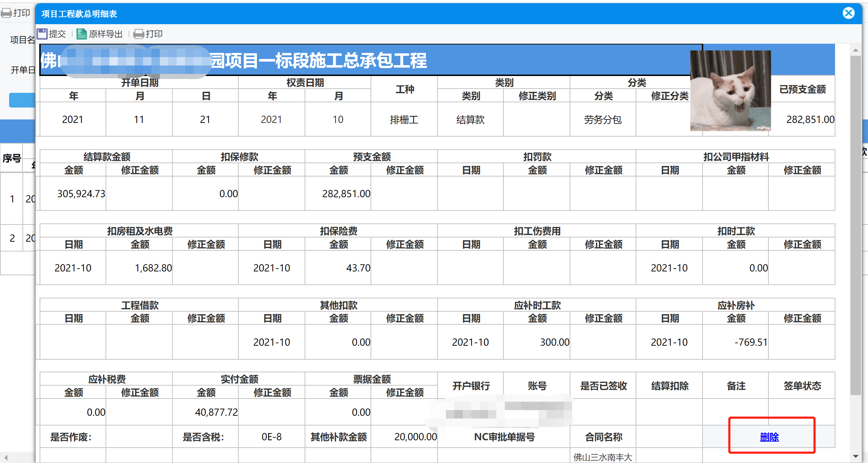The width and height of the screenshot is (868, 463).
Task: Click row 1 in background 序号 column
Action: [x=12, y=199]
